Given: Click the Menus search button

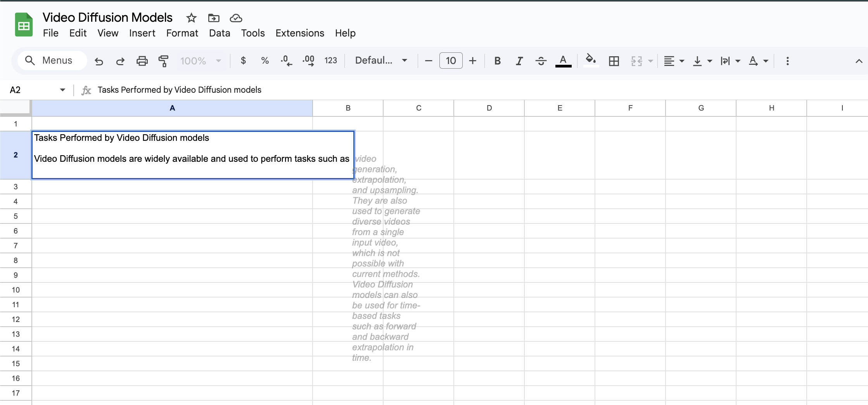Looking at the screenshot, I should click(52, 61).
